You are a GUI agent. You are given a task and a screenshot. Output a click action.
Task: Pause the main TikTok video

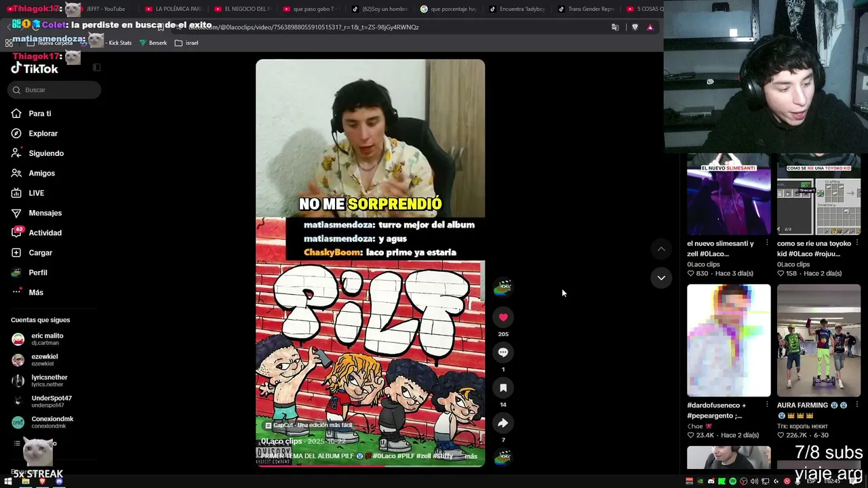pyautogui.click(x=370, y=262)
